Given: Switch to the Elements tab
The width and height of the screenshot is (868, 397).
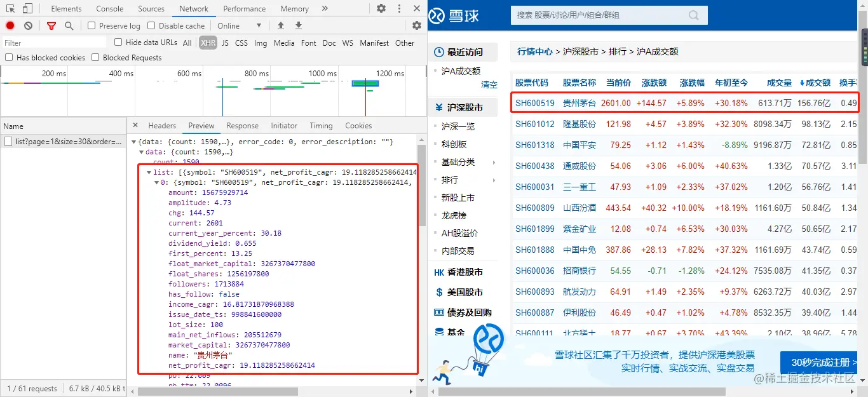Looking at the screenshot, I should pos(66,8).
